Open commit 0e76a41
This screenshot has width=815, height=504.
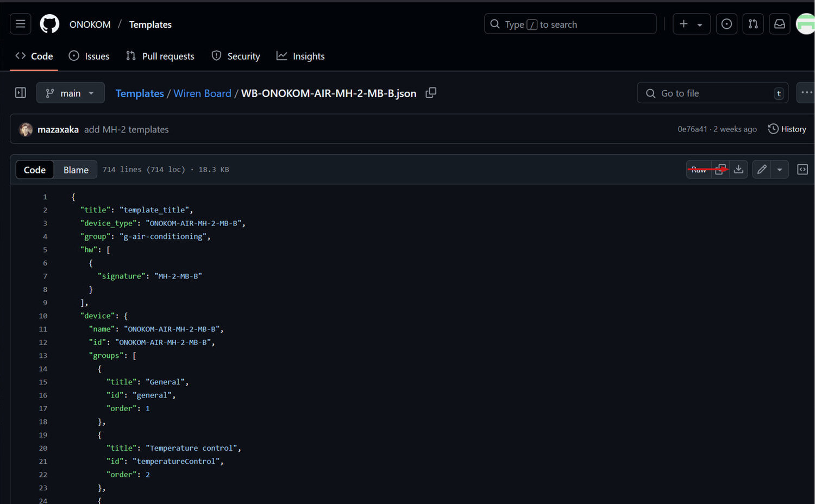click(x=692, y=129)
